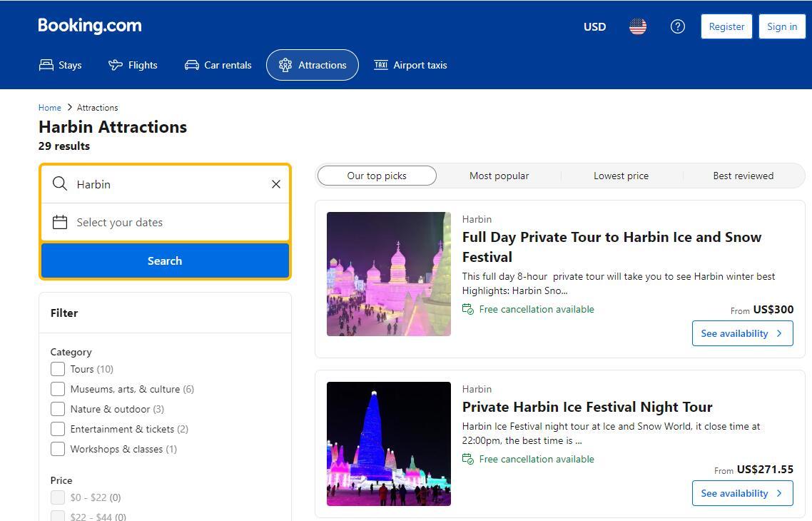Sort results by Lowest price
This screenshot has width=812, height=521.
[x=621, y=176]
